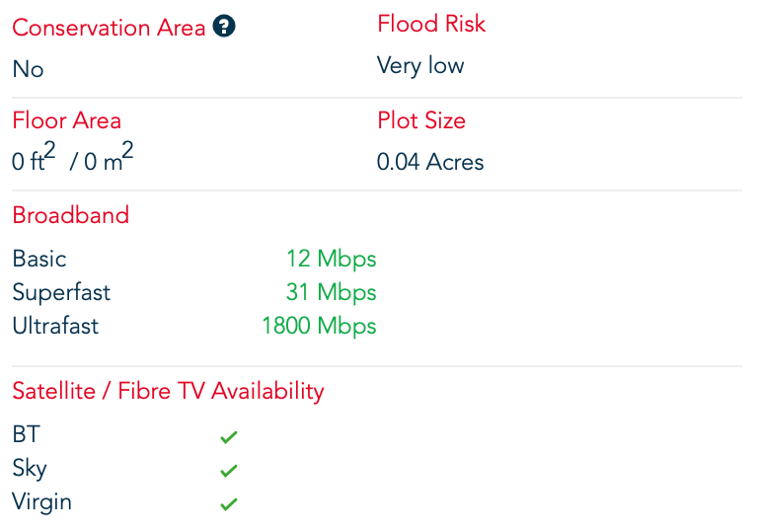Screen dimensions: 757x532
Task: Click the Satellite / Fibre TV Availability heading
Action: pyautogui.click(x=168, y=391)
